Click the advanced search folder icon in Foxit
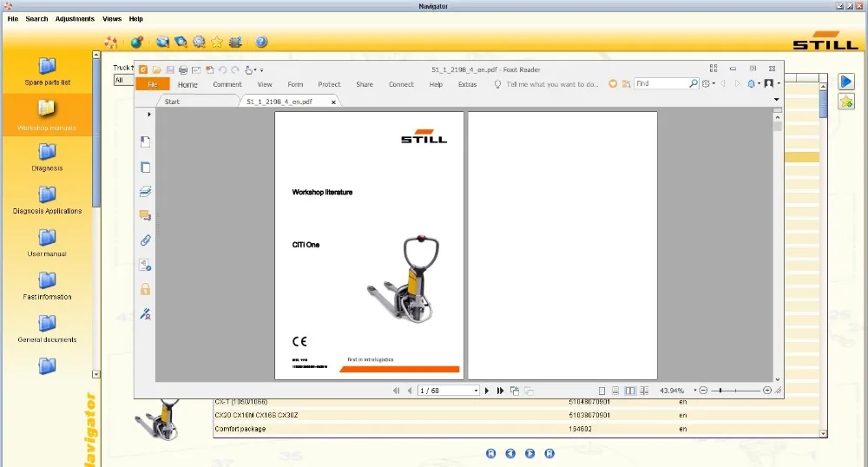This screenshot has height=467, width=868. (626, 84)
